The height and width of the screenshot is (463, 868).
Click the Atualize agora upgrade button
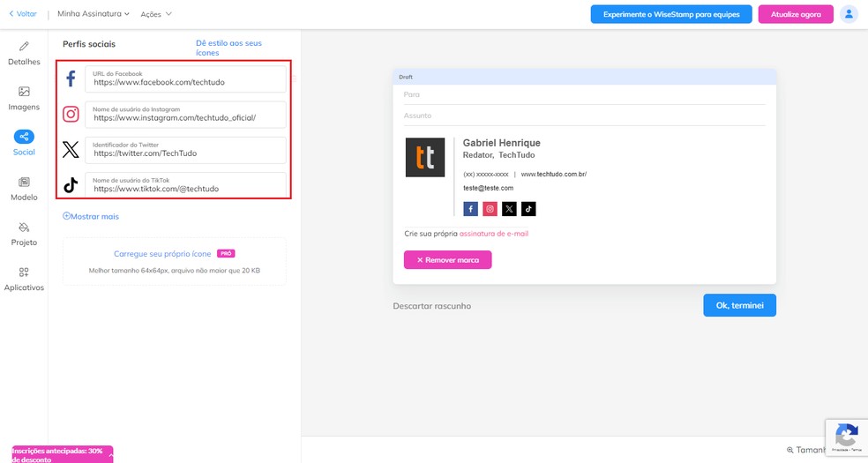(796, 15)
